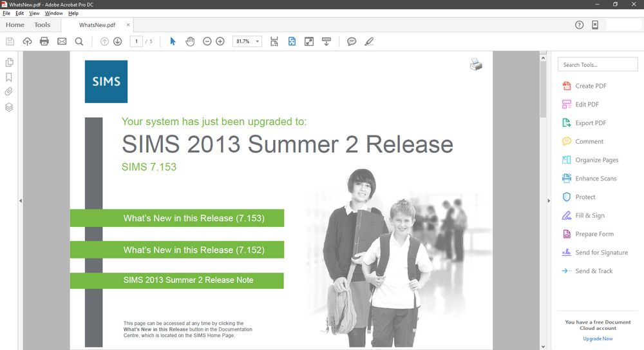Send file by email envelope icon
Image resolution: width=644 pixels, height=350 pixels.
[x=62, y=41]
